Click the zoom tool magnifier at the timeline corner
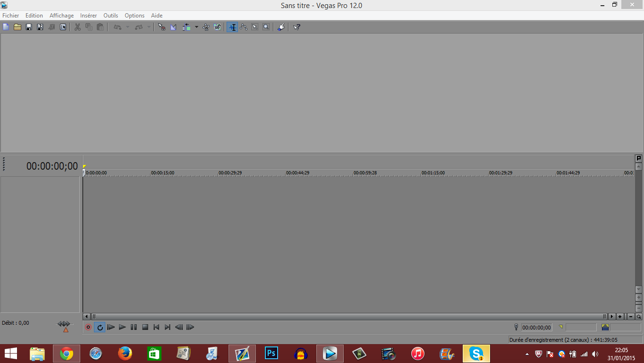644x363 pixels. pos(639,317)
